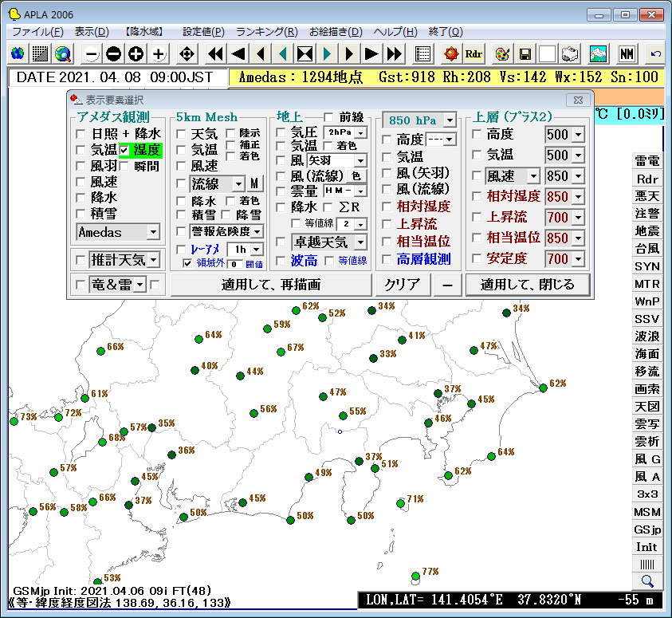Check the 850 hPa 相対湿度 checkbox
The image size is (672, 618).
[x=387, y=207]
